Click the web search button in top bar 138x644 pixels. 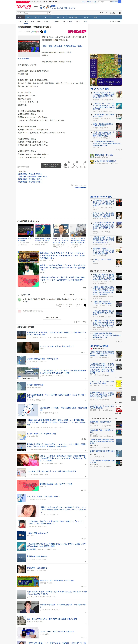coord(120,2)
